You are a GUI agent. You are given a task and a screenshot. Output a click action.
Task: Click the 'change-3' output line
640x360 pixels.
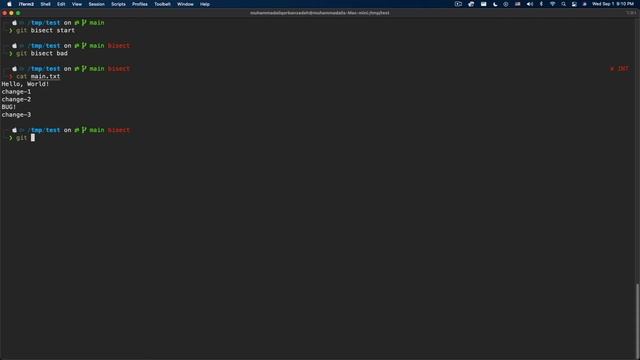16,115
